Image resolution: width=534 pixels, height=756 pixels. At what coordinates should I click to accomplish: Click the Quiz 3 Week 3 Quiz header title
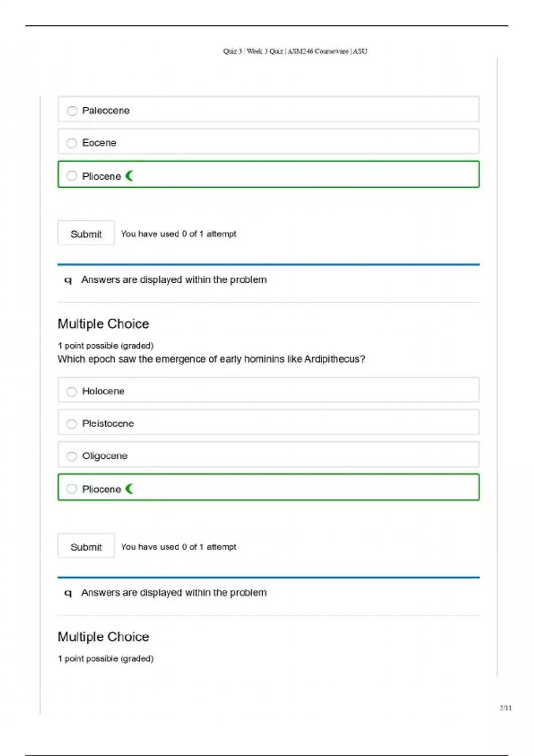pyautogui.click(x=295, y=52)
